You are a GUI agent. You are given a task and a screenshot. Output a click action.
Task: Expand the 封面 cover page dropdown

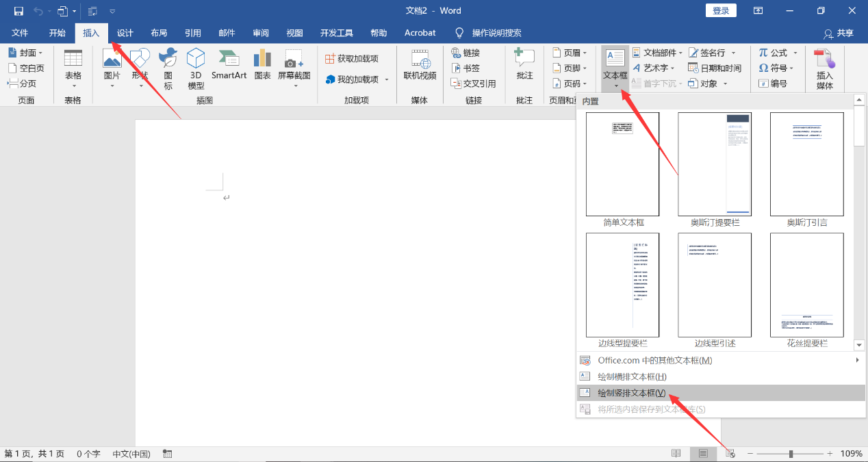click(26, 53)
